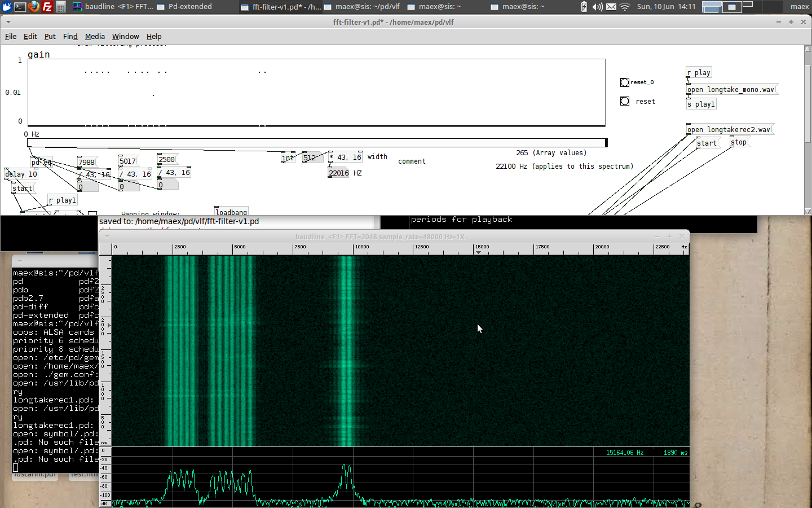Click the reset bang button
Image resolution: width=812 pixels, height=508 pixels.
[625, 101]
